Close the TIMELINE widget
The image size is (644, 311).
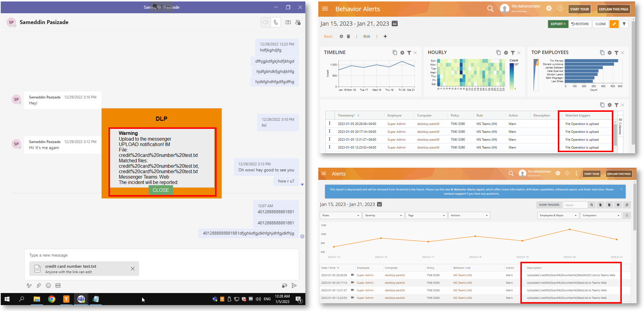[415, 53]
